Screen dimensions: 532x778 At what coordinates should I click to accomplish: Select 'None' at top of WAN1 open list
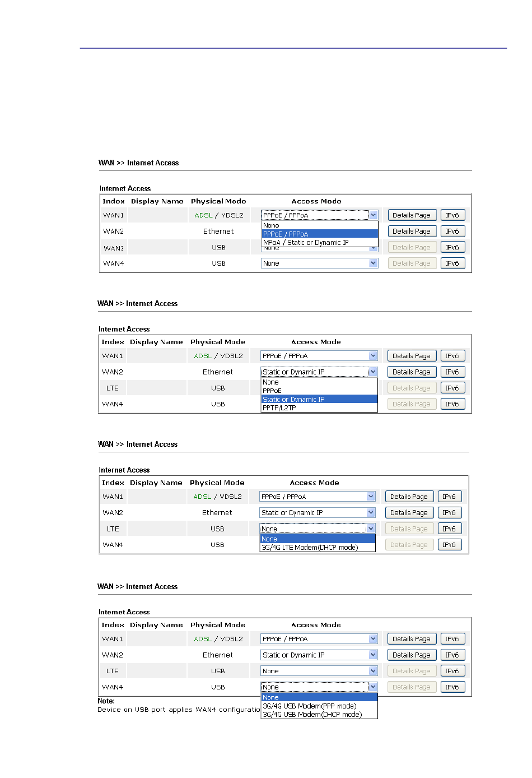click(320, 225)
